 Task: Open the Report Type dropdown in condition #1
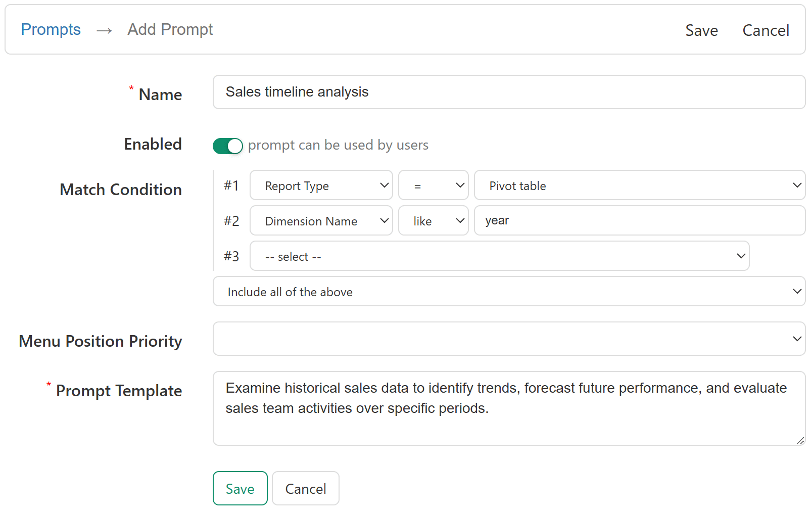[x=321, y=185]
